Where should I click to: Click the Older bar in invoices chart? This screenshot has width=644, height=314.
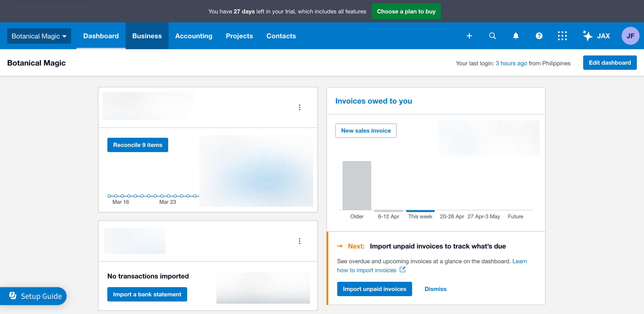coord(357,185)
